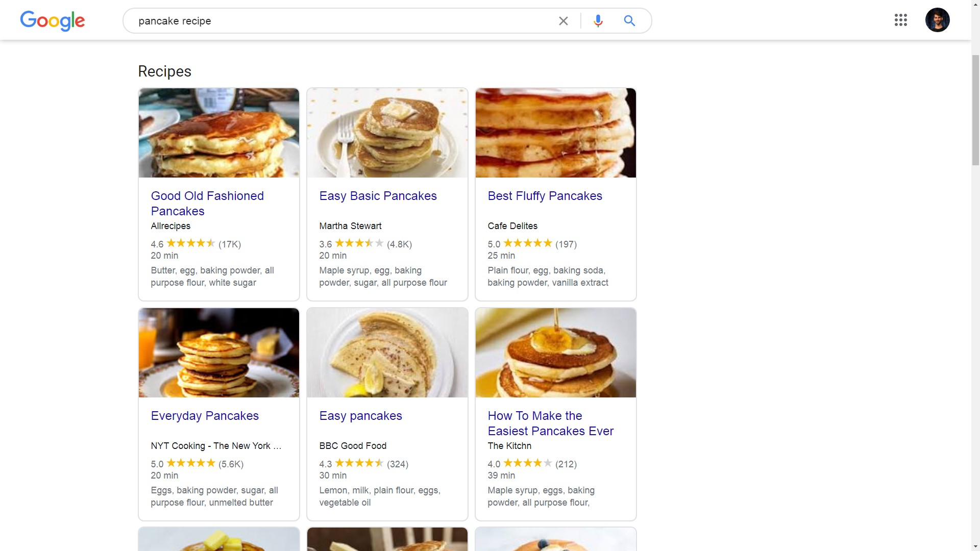Click the Google logo

point(53,21)
